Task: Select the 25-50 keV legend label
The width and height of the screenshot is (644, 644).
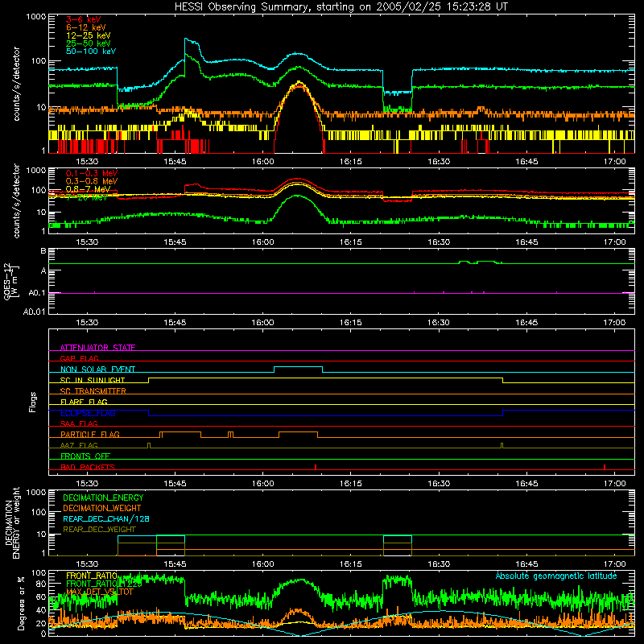Action: pyautogui.click(x=88, y=43)
